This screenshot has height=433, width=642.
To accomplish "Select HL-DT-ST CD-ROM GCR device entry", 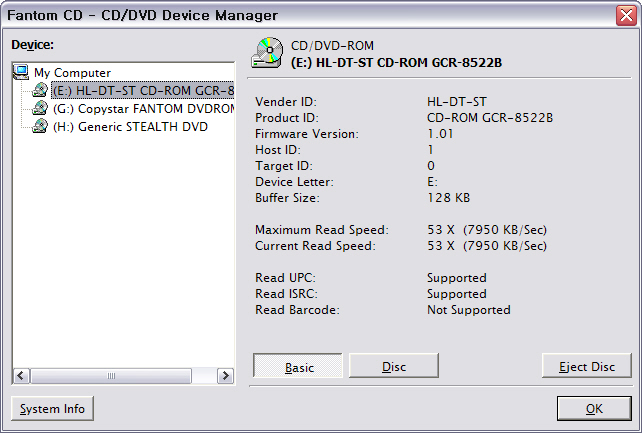I will click(142, 90).
